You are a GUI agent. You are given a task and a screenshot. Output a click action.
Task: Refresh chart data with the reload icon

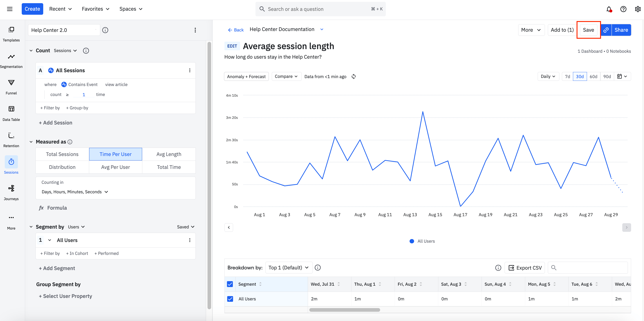click(x=353, y=77)
